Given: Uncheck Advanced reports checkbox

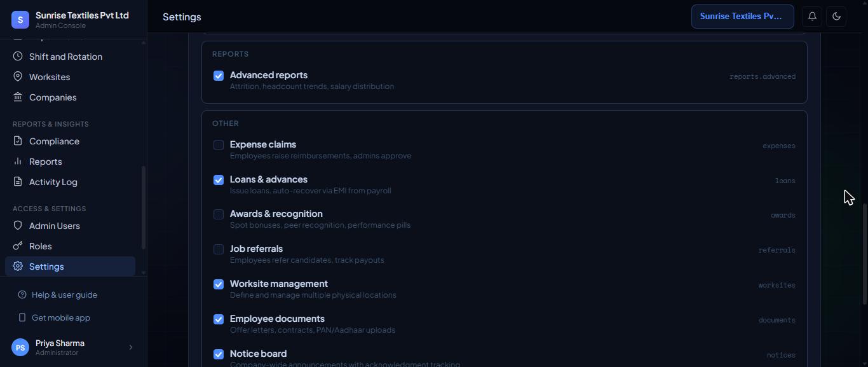Looking at the screenshot, I should click(219, 76).
